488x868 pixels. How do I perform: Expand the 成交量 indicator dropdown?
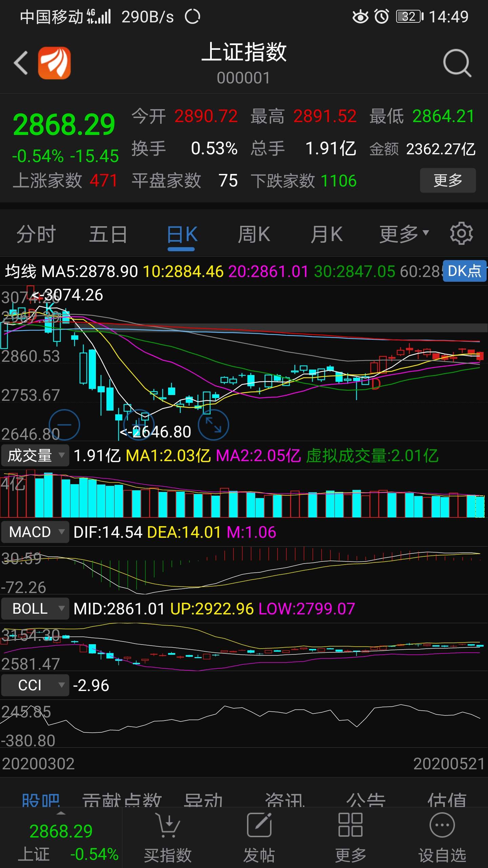click(x=35, y=455)
